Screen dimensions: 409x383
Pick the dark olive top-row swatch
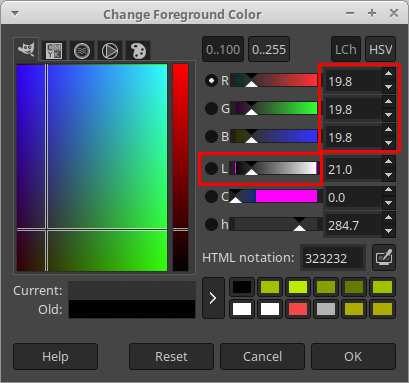tap(354, 287)
